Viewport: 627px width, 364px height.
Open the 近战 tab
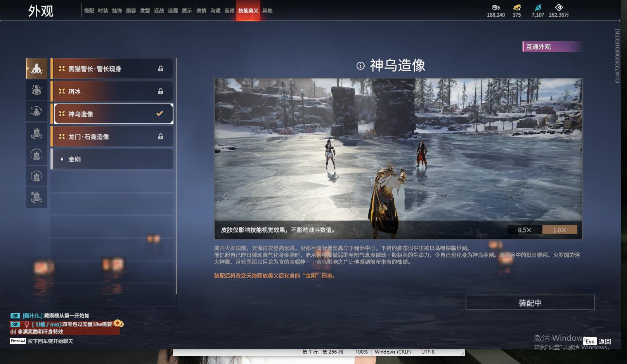click(x=159, y=10)
